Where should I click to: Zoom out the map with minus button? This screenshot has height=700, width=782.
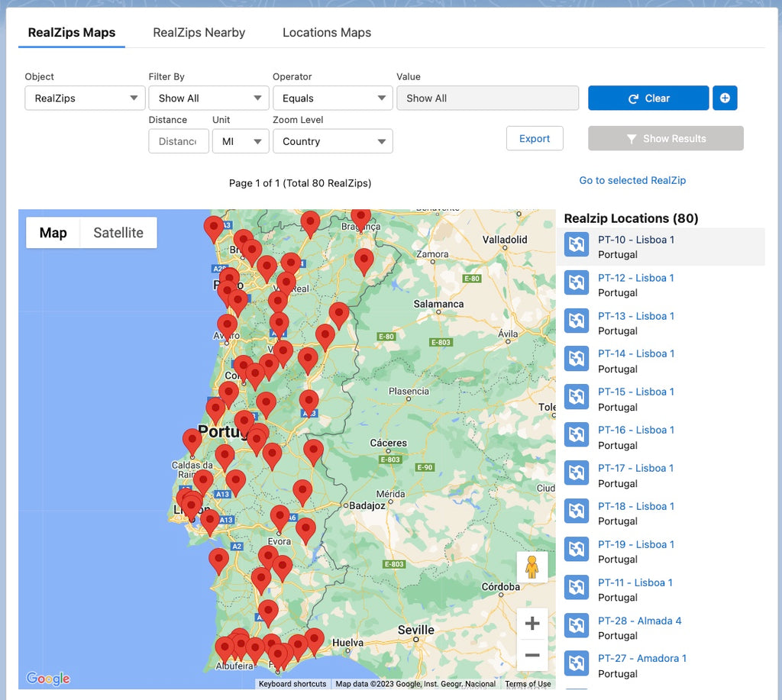(x=532, y=655)
